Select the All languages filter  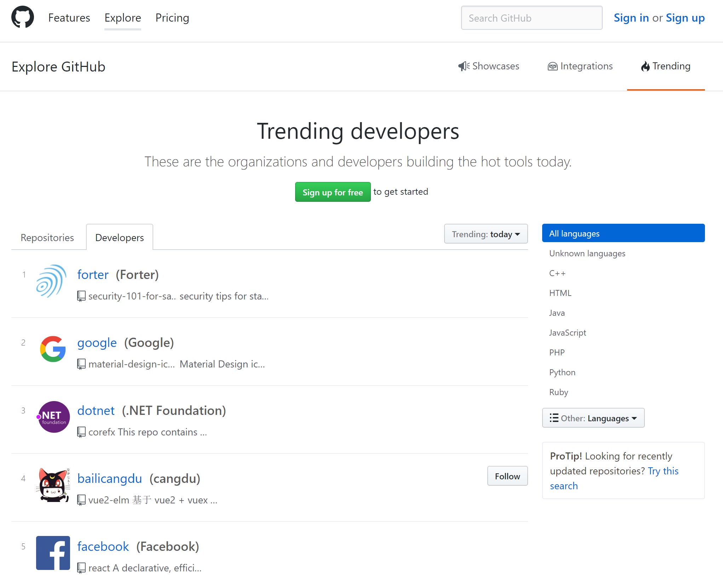pyautogui.click(x=624, y=233)
